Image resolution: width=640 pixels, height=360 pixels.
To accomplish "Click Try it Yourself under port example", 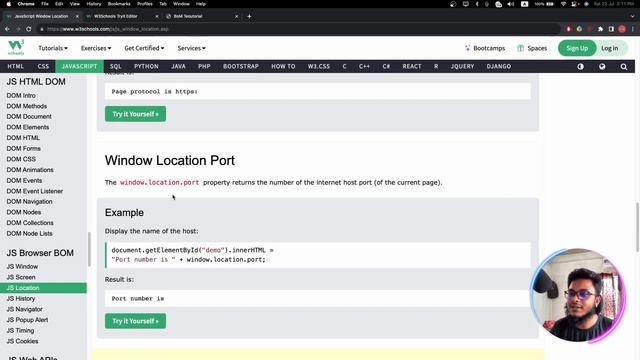I will click(x=136, y=321).
